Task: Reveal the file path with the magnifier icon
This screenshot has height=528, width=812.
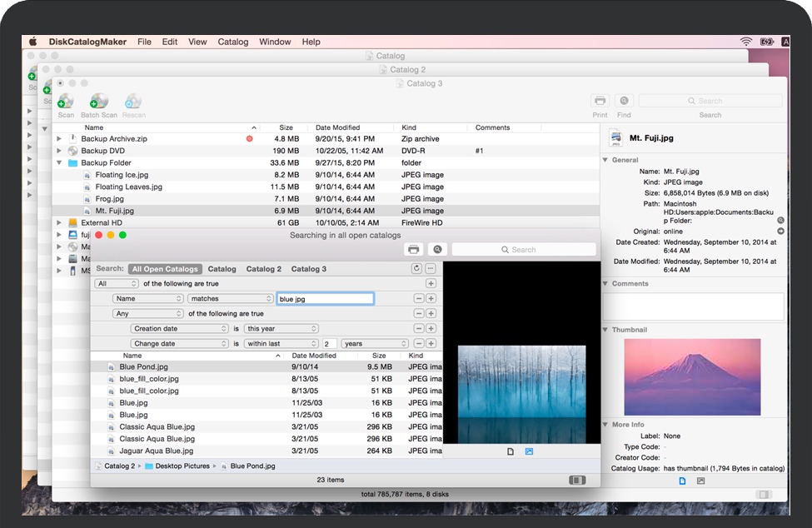Action: pyautogui.click(x=780, y=220)
